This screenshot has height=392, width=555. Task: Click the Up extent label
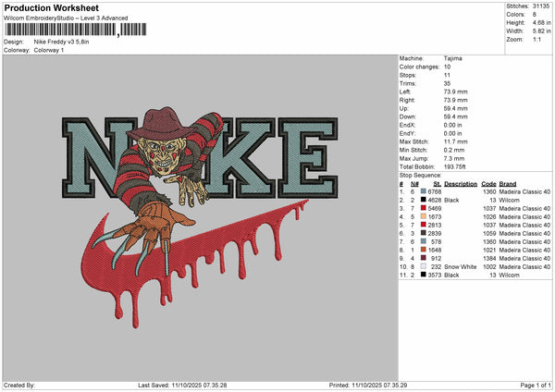point(404,108)
